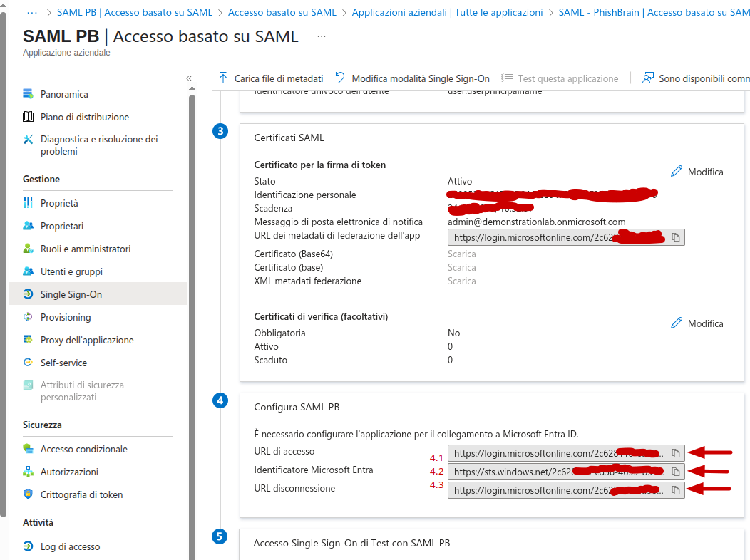The image size is (750, 560).
Task: Copy the URL disconnessione value
Action: tap(676, 490)
